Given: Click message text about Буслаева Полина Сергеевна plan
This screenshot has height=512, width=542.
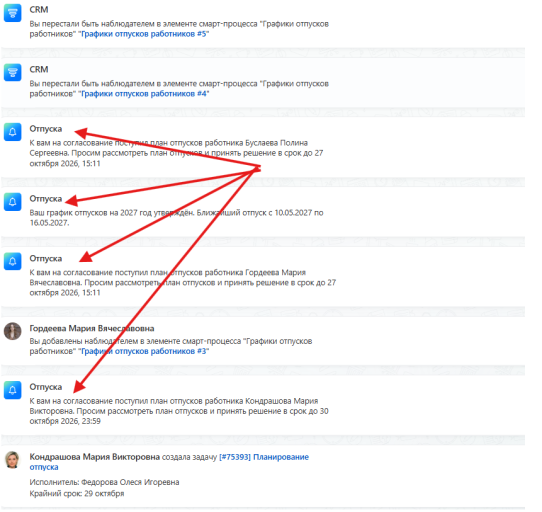Looking at the screenshot, I should coord(176,153).
